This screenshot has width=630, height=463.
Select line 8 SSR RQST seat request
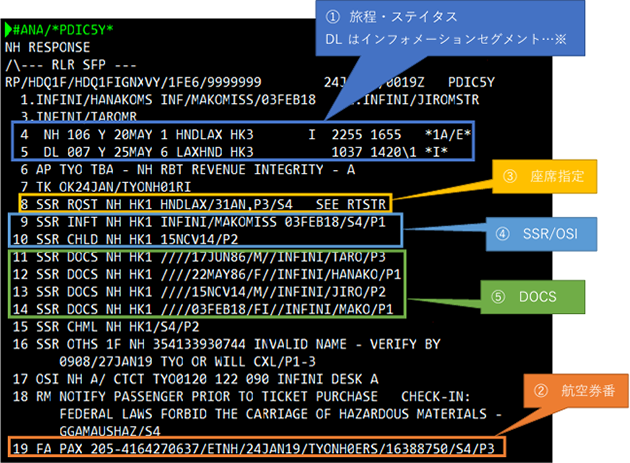[x=203, y=204]
